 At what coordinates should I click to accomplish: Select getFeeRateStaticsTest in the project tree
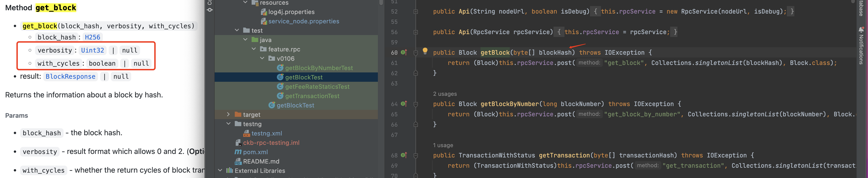[x=317, y=86]
